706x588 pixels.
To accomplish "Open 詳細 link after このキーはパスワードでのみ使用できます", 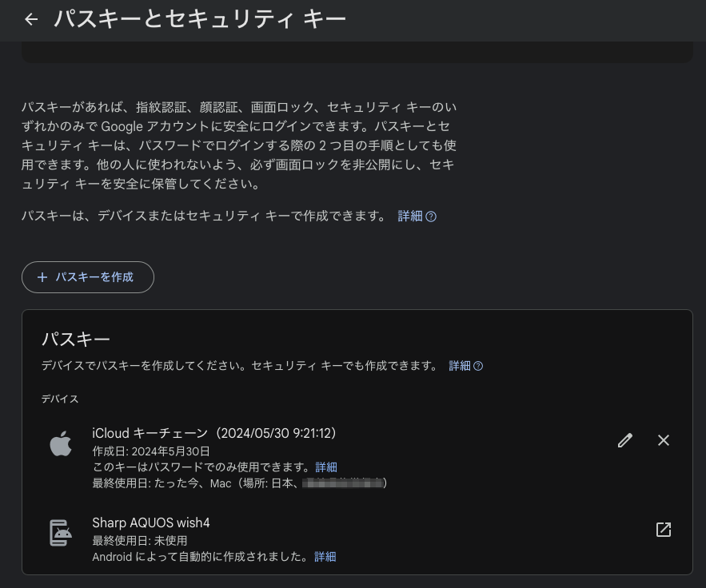I will pos(326,467).
